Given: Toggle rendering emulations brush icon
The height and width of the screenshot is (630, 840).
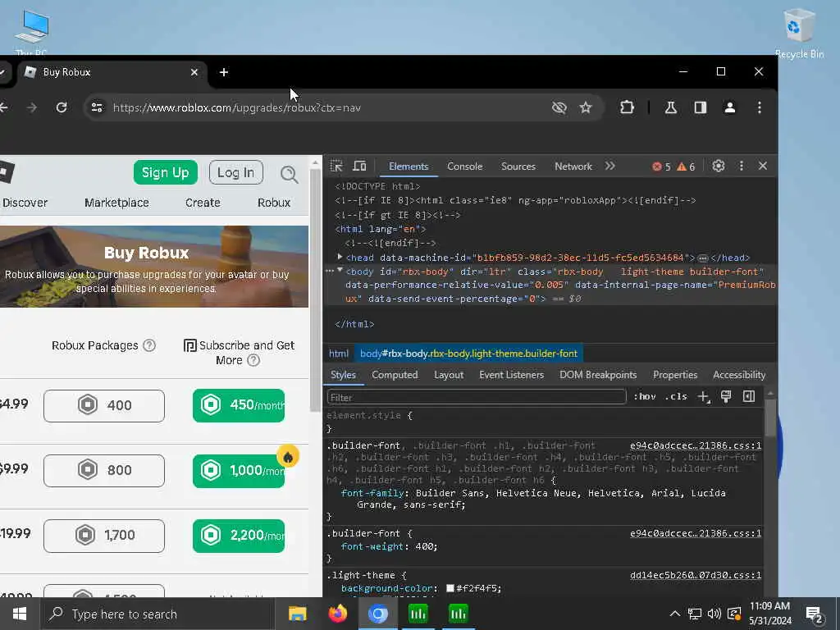Looking at the screenshot, I should point(726,397).
